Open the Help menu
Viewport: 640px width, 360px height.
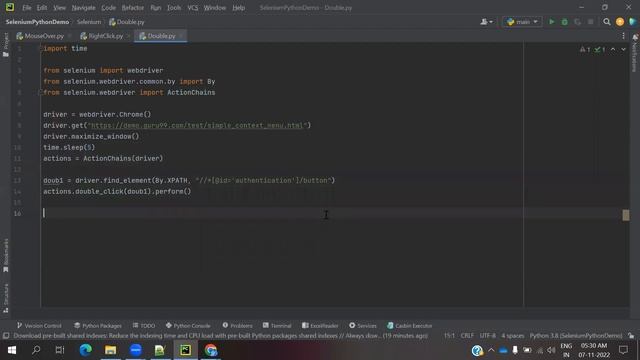[238, 8]
